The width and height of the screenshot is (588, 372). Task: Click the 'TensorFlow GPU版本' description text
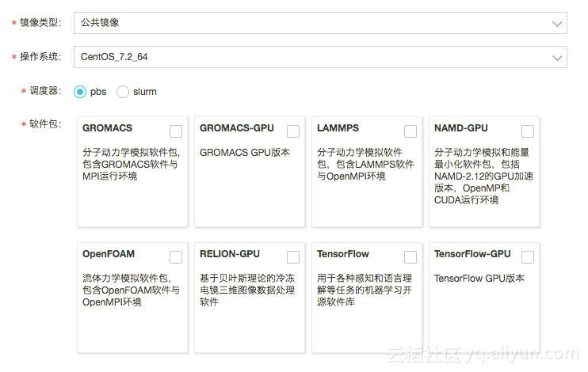click(x=479, y=279)
